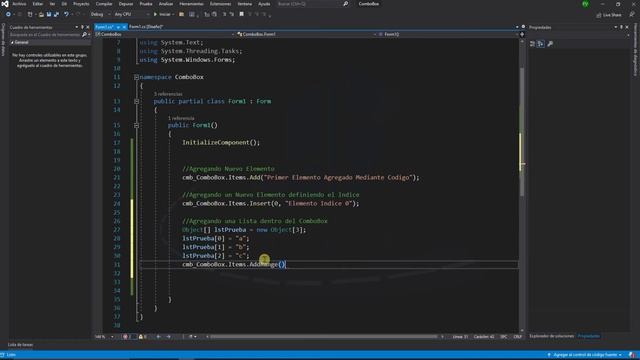The image size is (640, 360).
Task: Switch to Explorador de soluciones tab
Action: pyautogui.click(x=551, y=336)
